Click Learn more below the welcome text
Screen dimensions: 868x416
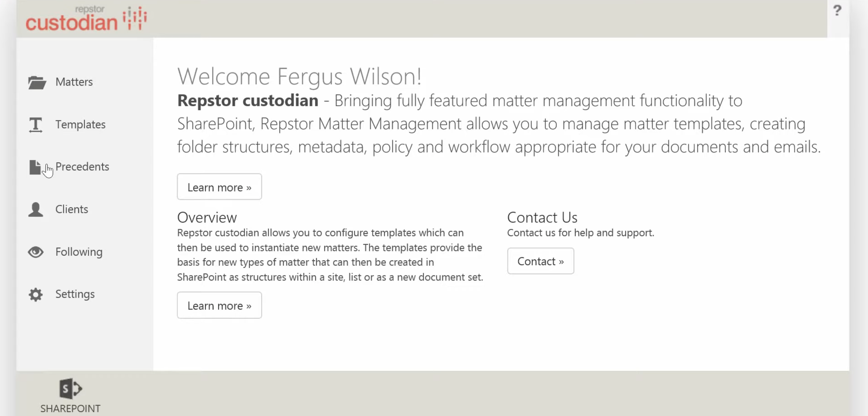pos(219,187)
